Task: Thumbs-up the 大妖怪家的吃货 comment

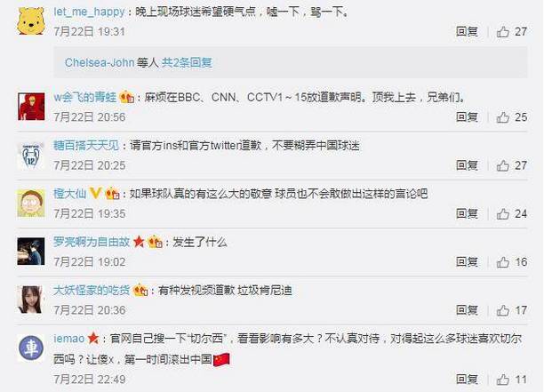Action: 503,310
